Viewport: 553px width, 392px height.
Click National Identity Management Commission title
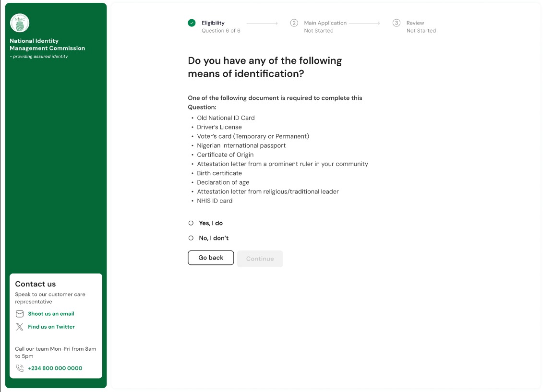[47, 45]
